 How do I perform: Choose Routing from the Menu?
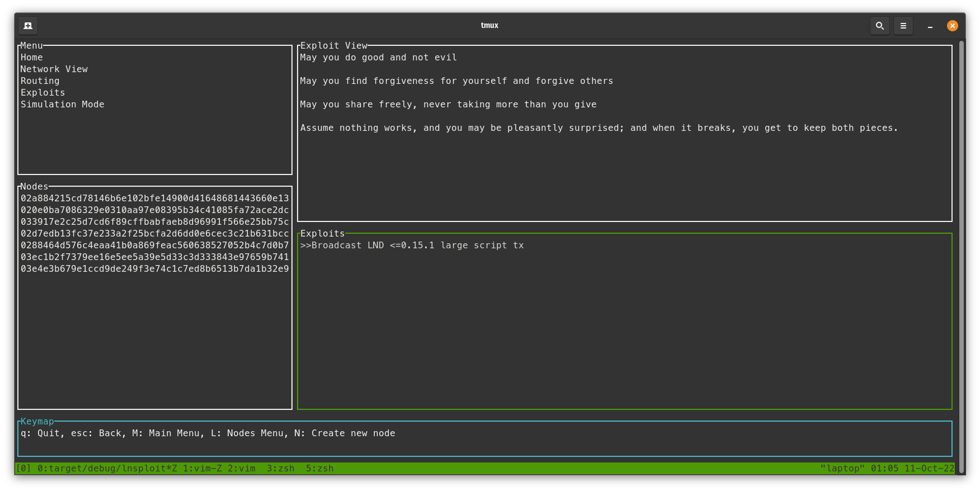click(x=40, y=81)
